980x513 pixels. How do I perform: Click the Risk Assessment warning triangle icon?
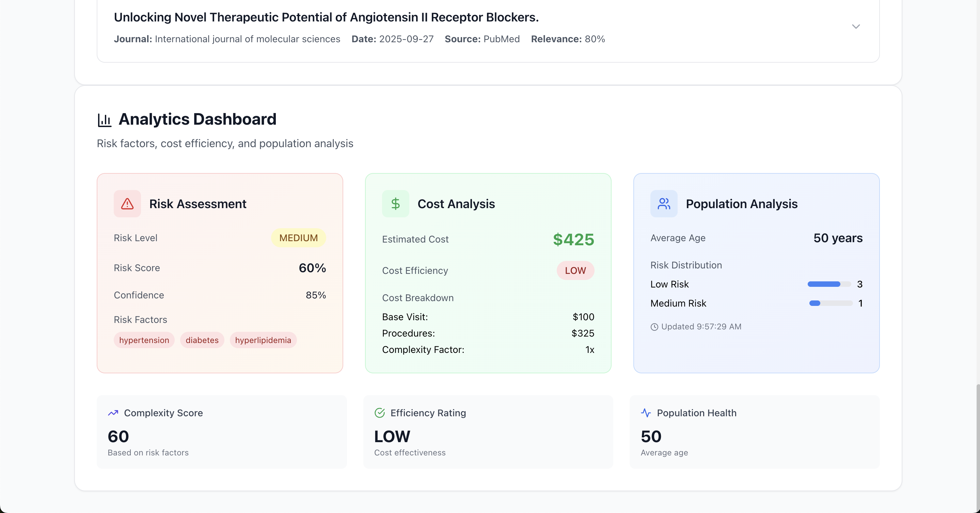127,204
